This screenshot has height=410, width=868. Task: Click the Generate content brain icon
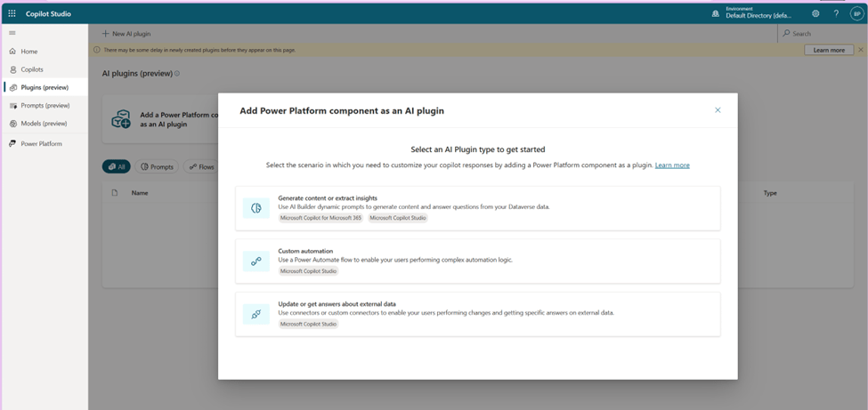pos(256,208)
